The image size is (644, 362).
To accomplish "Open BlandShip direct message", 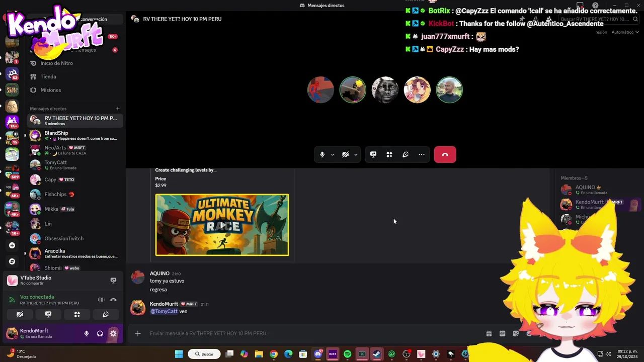I will click(75, 135).
